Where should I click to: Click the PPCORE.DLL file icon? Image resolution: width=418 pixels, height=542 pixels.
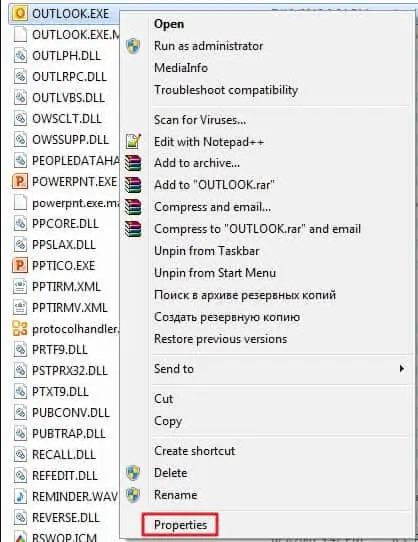click(20, 224)
